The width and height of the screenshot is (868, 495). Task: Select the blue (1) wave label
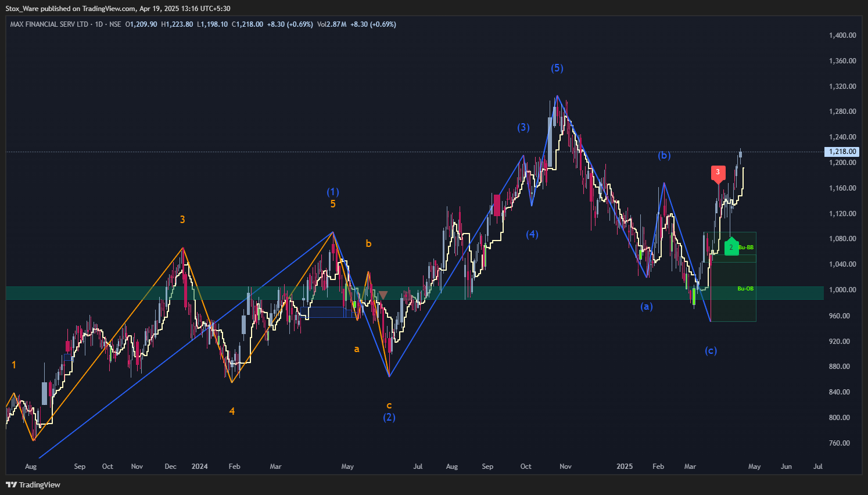coord(333,192)
